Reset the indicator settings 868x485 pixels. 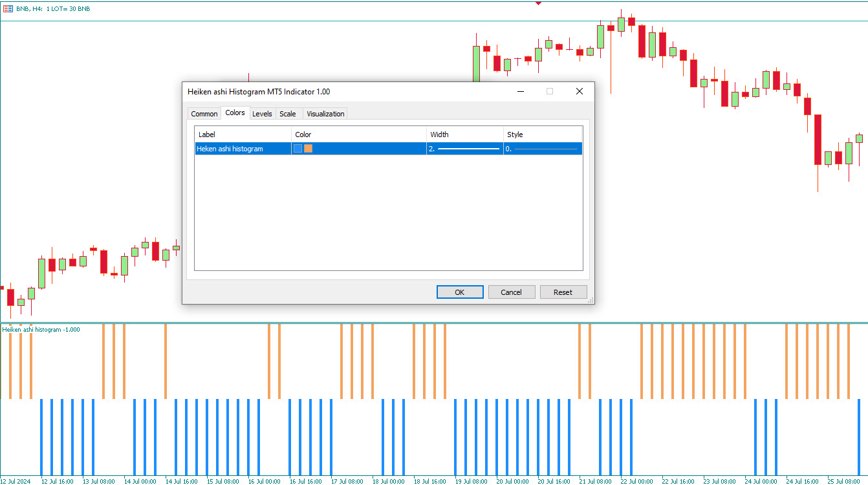[563, 292]
